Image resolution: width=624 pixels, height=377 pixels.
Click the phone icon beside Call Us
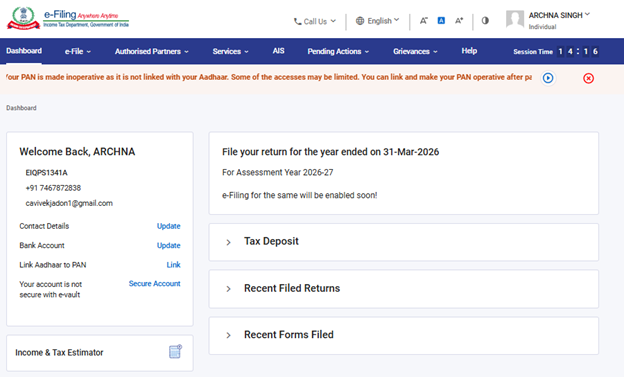(x=297, y=21)
